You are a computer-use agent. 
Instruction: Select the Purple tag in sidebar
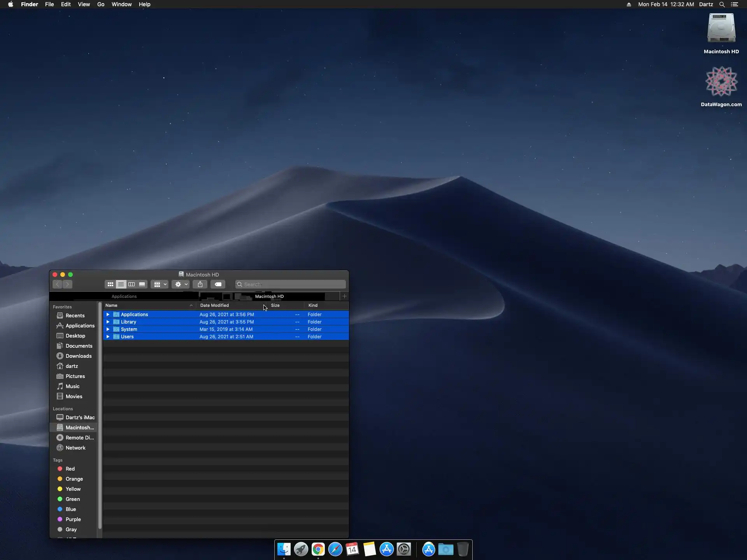(73, 519)
